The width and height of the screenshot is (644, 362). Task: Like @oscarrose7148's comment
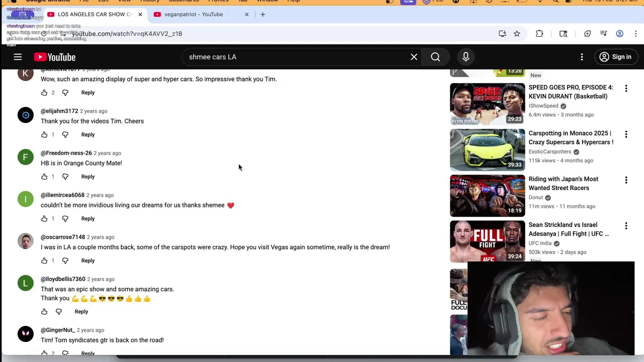(x=44, y=260)
